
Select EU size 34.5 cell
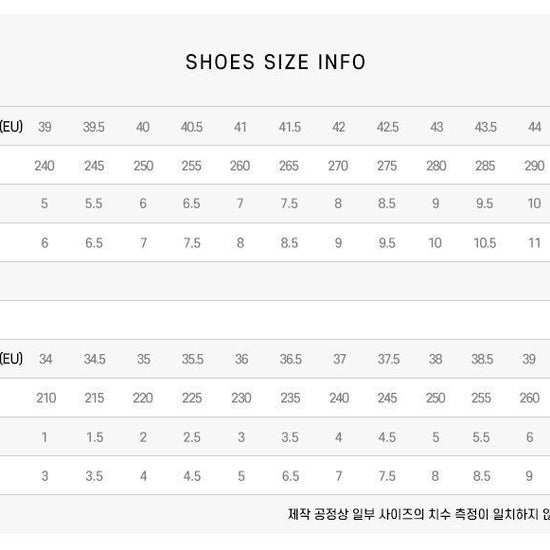[95, 359]
